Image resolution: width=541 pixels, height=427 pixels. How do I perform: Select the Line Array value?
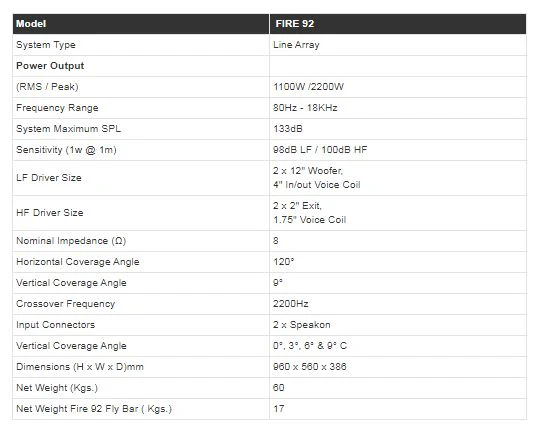coord(296,45)
